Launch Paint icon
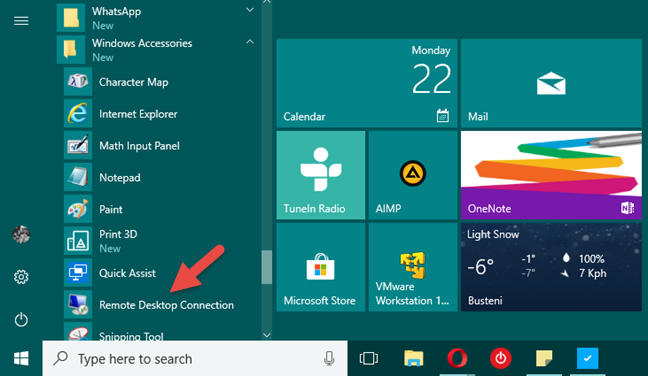 pos(78,209)
